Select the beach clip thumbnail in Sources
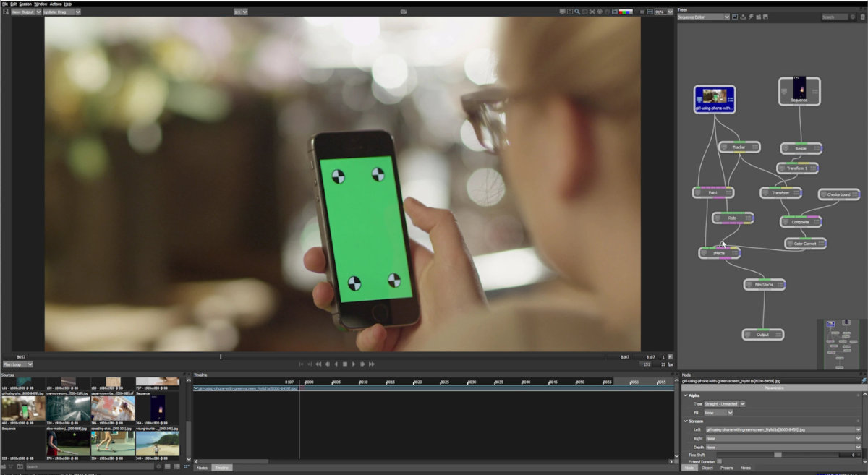This screenshot has width=868, height=475. (157, 443)
